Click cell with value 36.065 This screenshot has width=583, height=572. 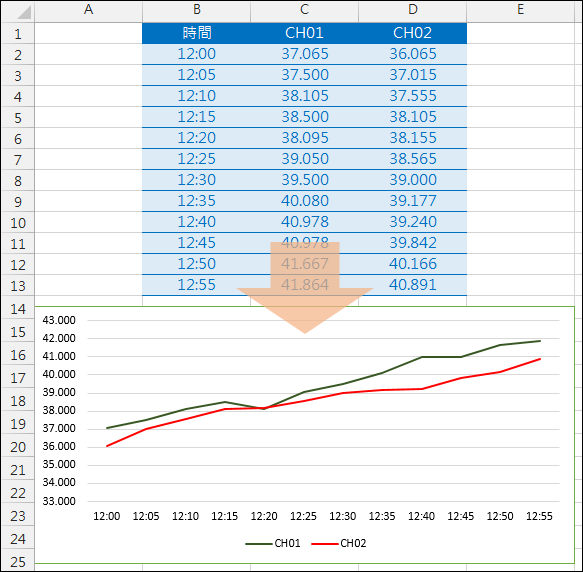413,54
